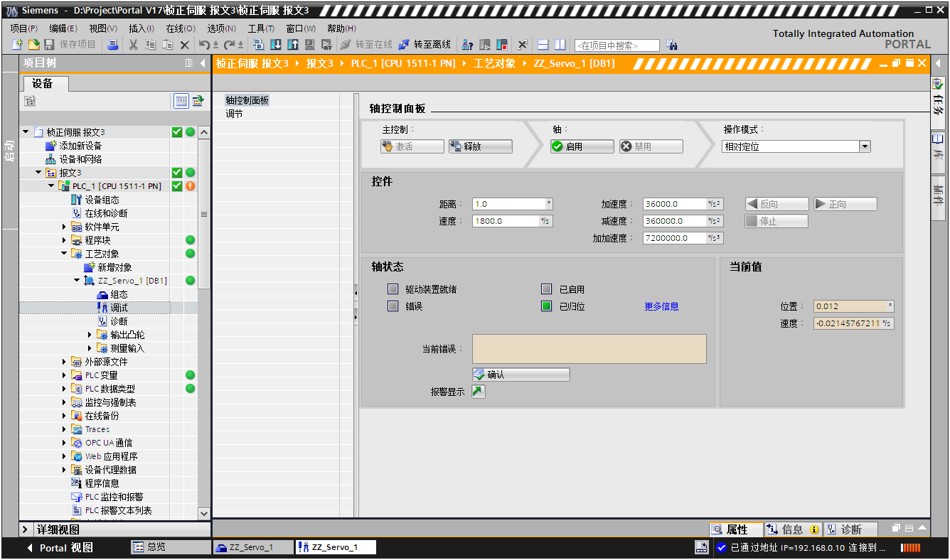Click the compile toolbar icon
The image size is (950, 560).
pos(259,45)
